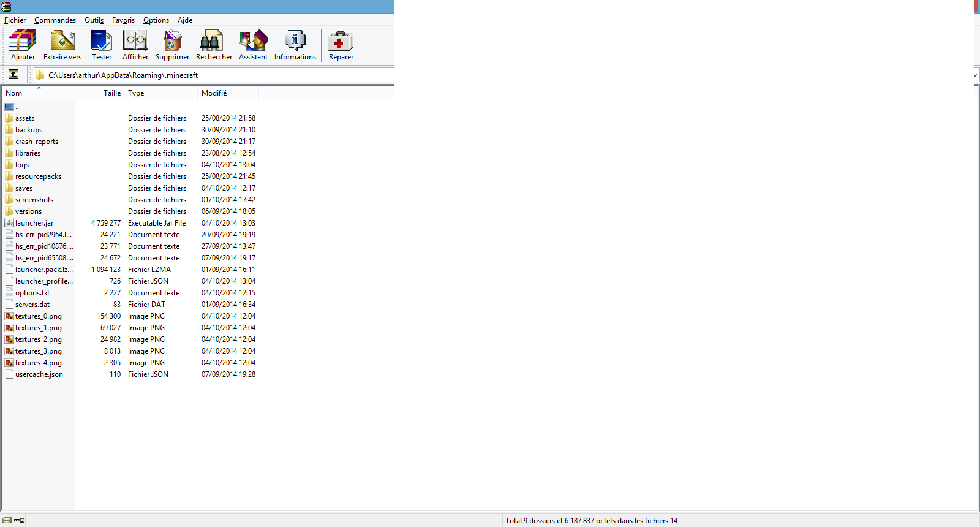980x527 pixels.
Task: Open the Outils menu
Action: coord(94,20)
